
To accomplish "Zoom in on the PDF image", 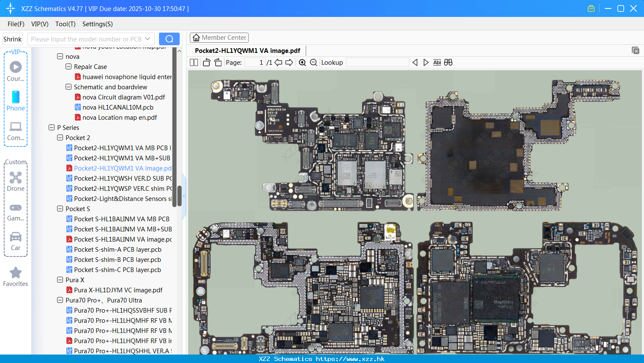I will [x=302, y=62].
